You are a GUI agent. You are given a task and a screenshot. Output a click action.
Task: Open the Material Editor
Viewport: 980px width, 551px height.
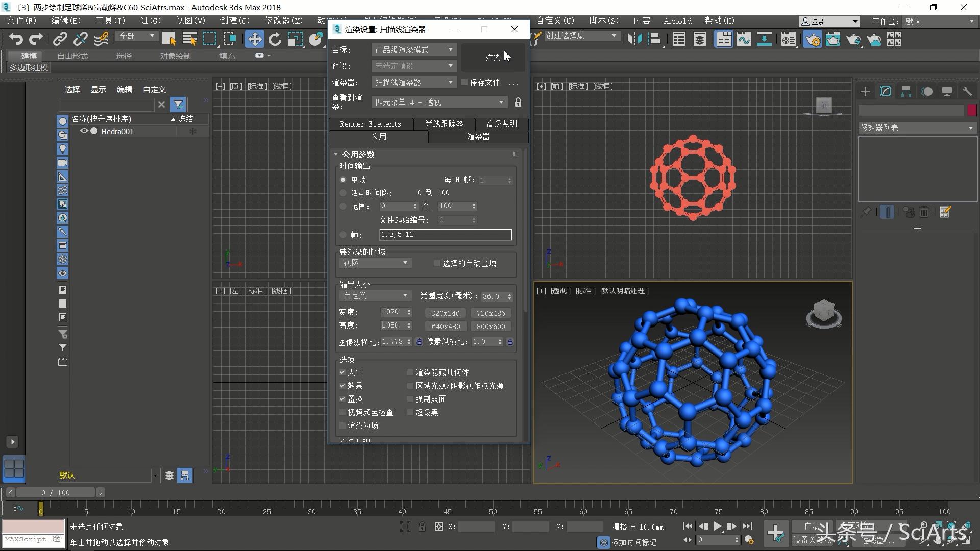click(789, 39)
